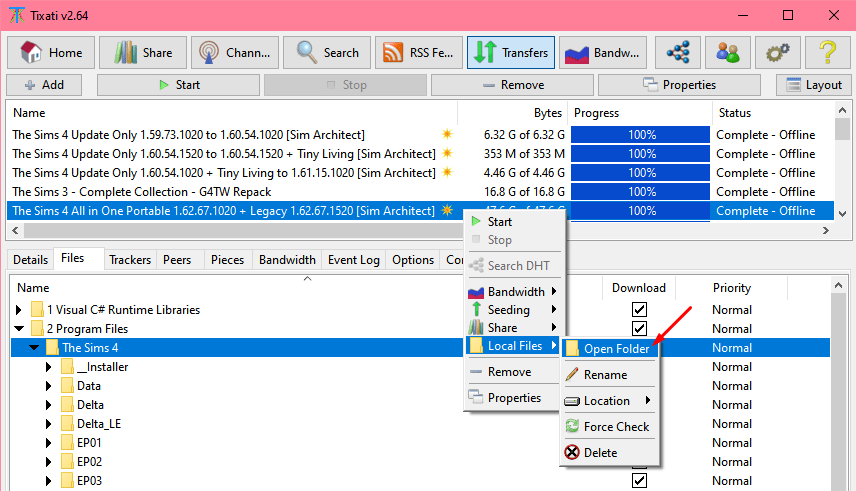Open the Channels section
The width and height of the screenshot is (856, 491).
pos(235,52)
